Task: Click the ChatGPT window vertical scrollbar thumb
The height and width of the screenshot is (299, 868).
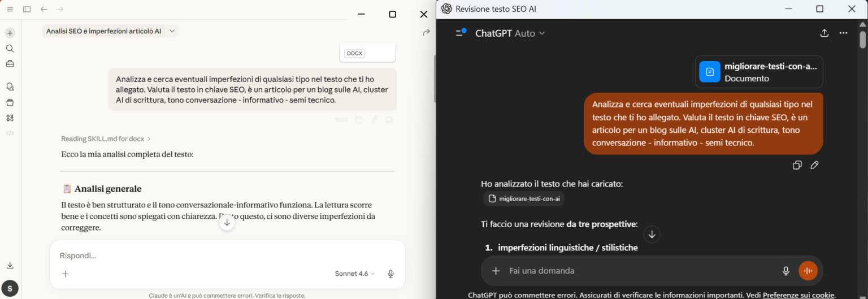Action: [863, 40]
